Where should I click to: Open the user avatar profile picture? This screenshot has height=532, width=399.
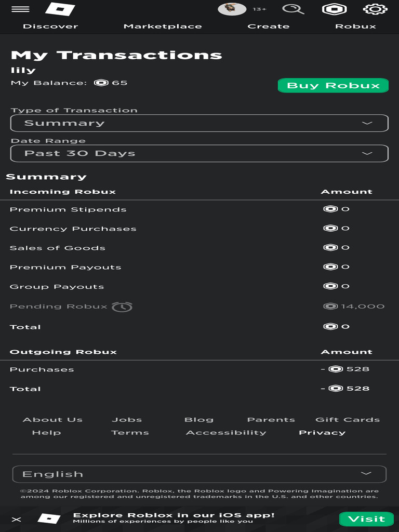pos(232,9)
